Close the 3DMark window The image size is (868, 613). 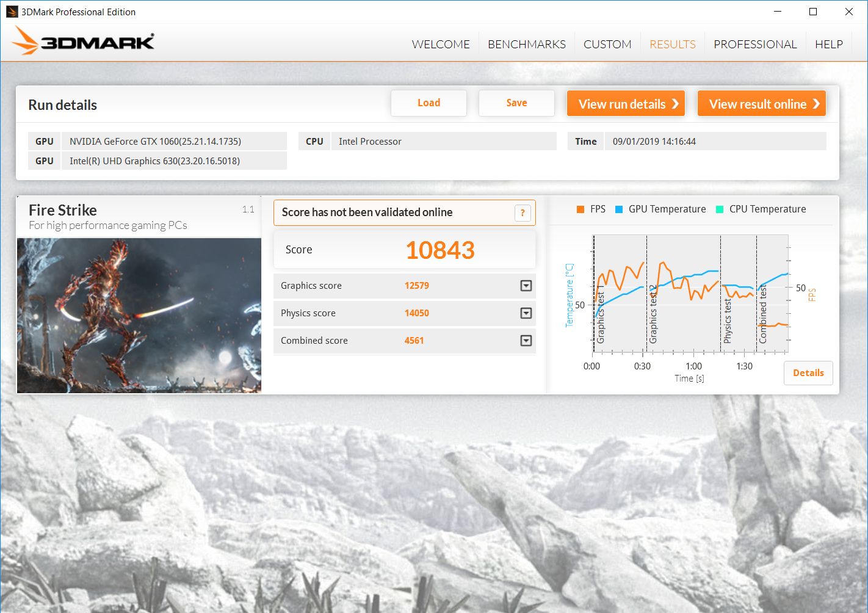click(849, 12)
